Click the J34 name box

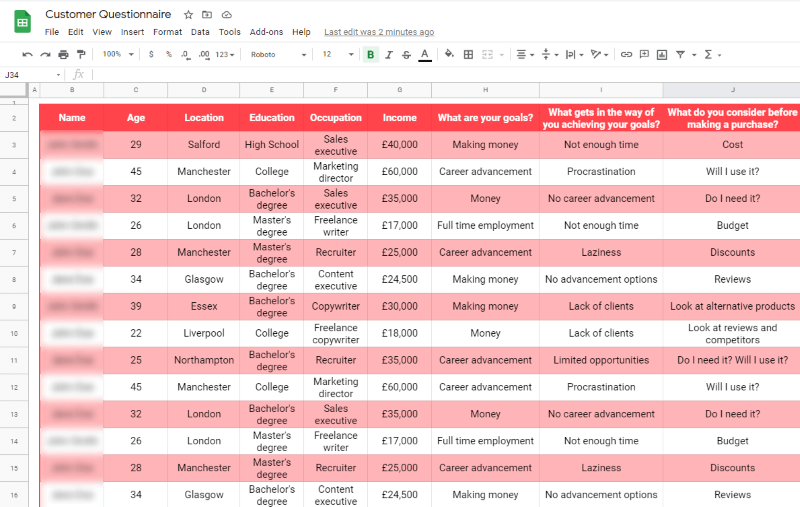pos(32,75)
